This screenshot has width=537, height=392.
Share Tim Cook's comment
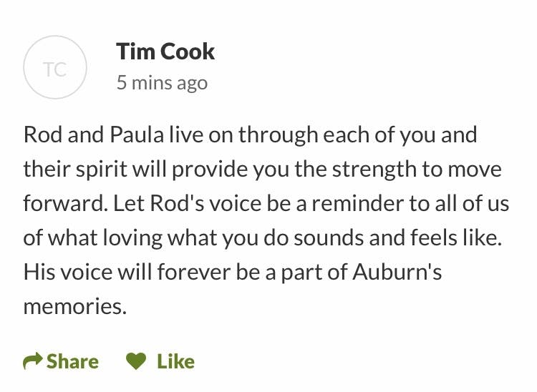[x=61, y=362]
